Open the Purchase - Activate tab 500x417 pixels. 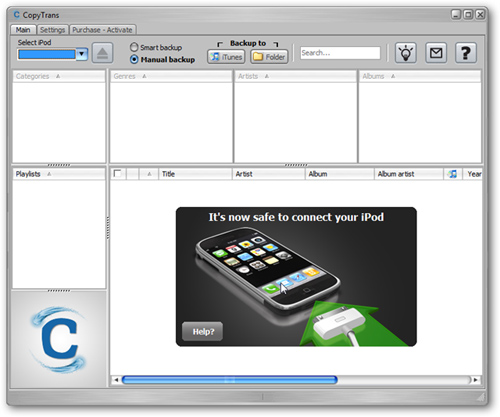coord(102,30)
